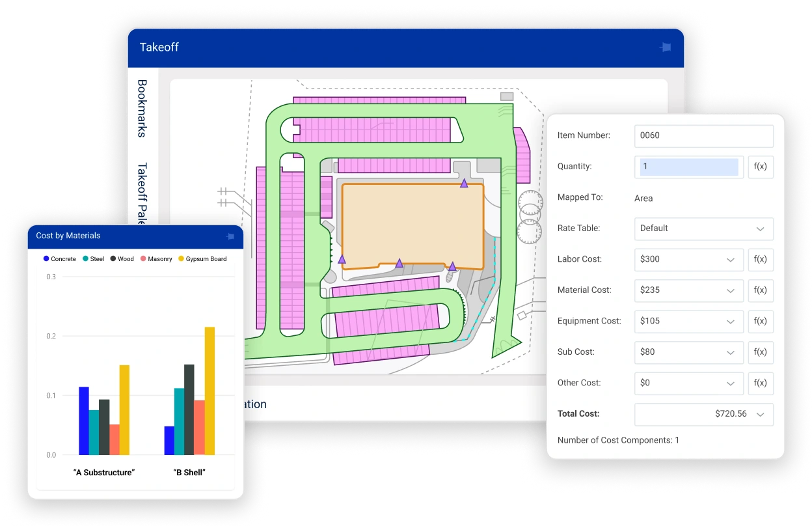Open the f(x) formula button for Quantity
This screenshot has height=526, width=812.
click(x=761, y=167)
